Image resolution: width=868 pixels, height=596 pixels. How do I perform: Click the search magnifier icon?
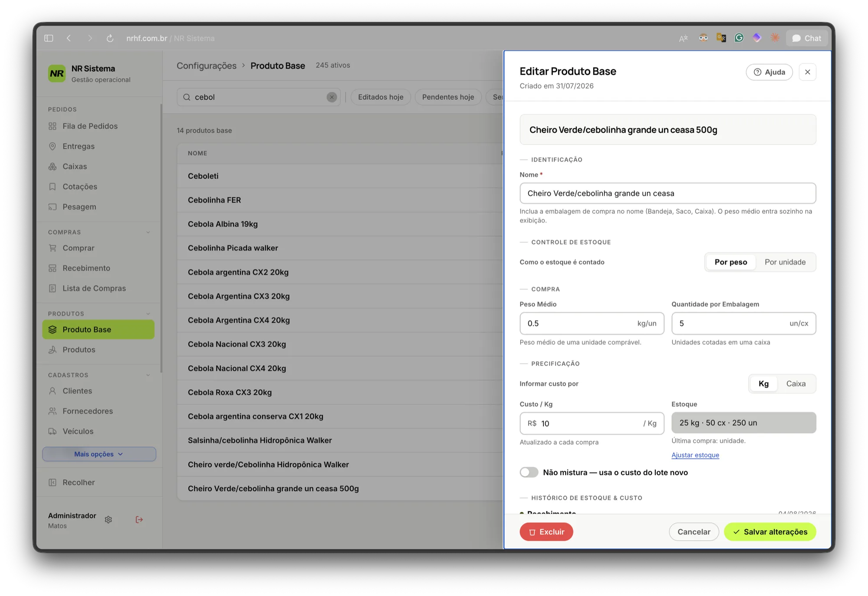187,97
